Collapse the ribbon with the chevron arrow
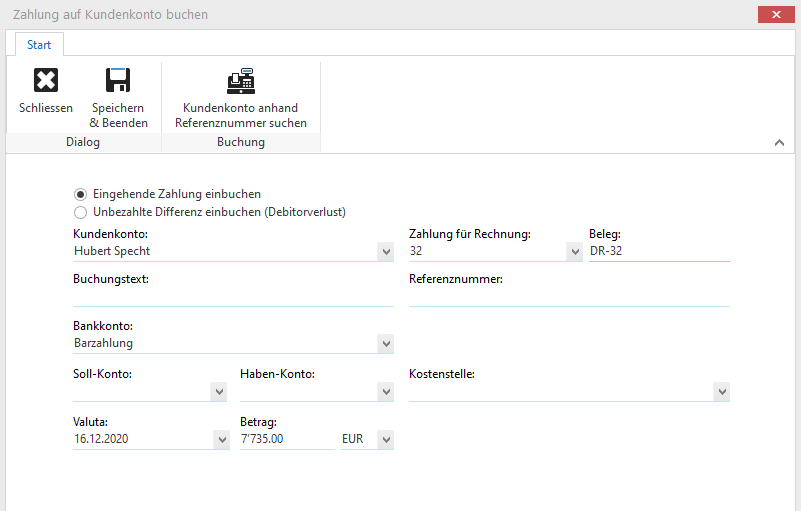Screen dimensions: 801x511 click(779, 143)
